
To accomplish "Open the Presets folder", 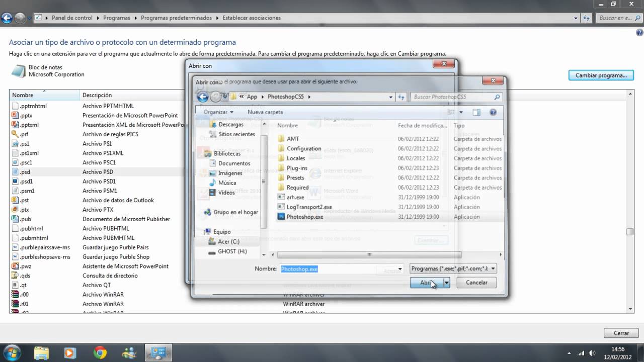I will tap(295, 177).
